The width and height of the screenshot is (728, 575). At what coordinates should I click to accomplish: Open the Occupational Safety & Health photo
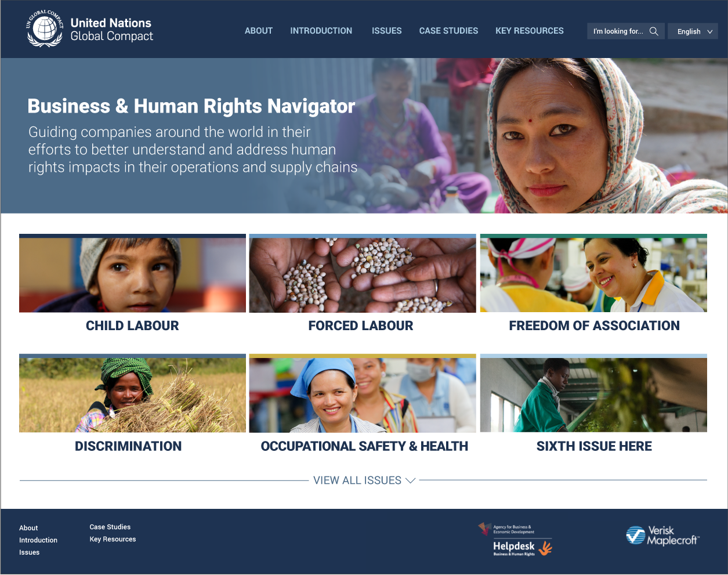click(x=363, y=393)
